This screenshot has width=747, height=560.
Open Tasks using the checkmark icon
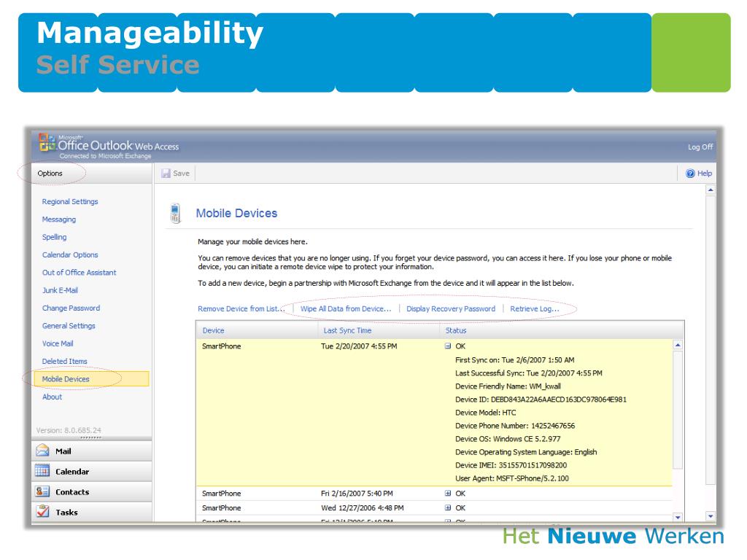pyautogui.click(x=42, y=512)
